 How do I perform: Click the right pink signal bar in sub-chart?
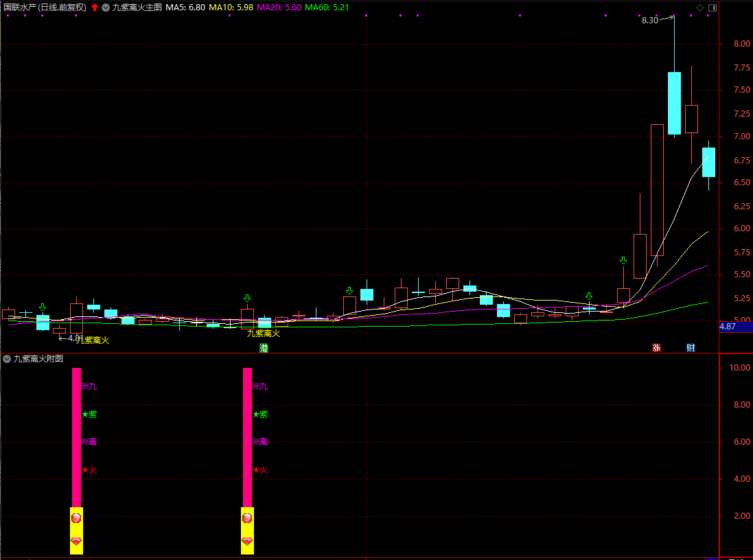(247, 437)
